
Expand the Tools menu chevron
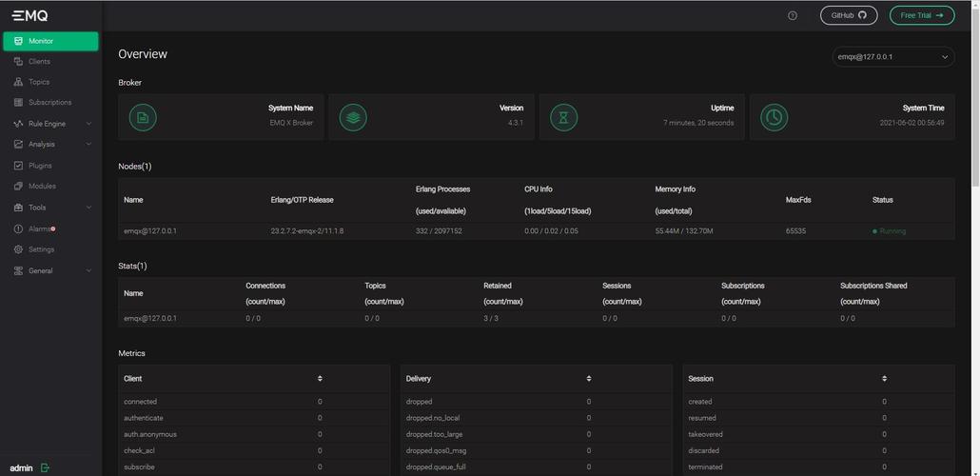pos(88,208)
